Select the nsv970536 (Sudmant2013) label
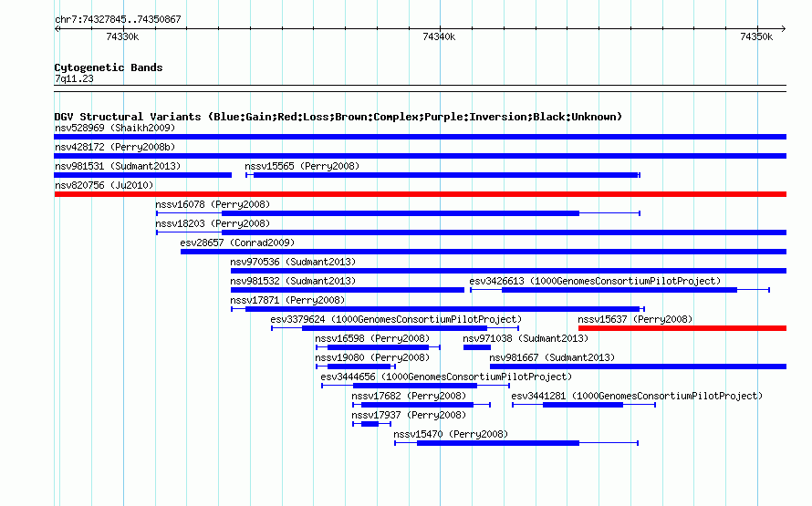Viewport: 812px width, 506px height. (x=293, y=262)
